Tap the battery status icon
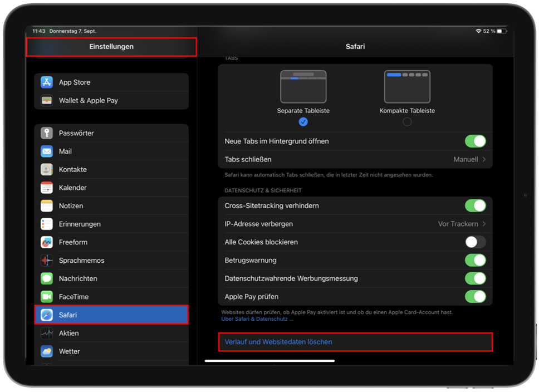This screenshot has height=392, width=539. (x=502, y=31)
